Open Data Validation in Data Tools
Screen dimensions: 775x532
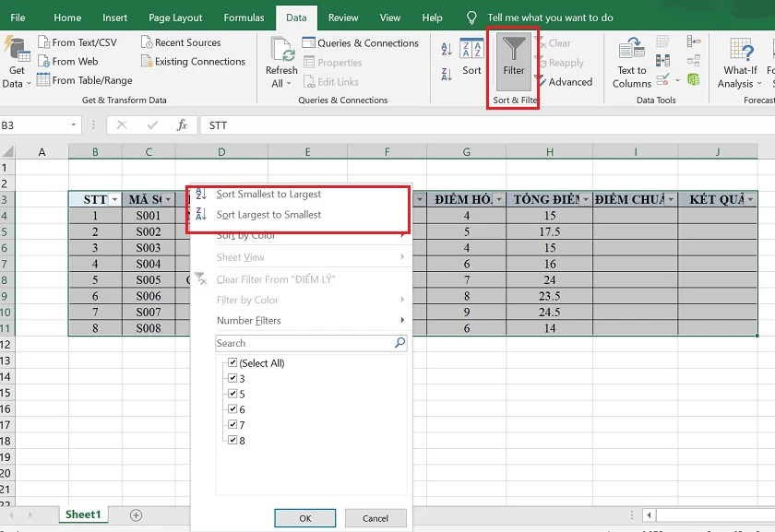661,77
